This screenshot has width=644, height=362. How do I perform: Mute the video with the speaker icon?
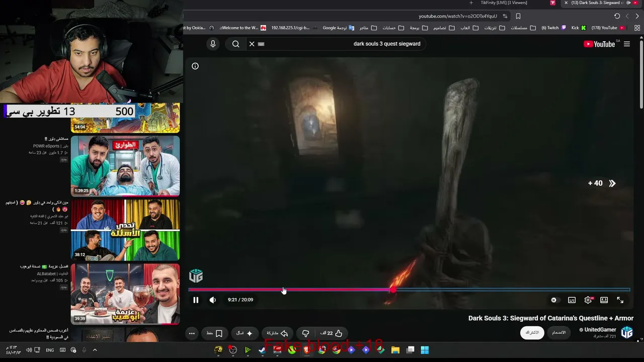213,300
